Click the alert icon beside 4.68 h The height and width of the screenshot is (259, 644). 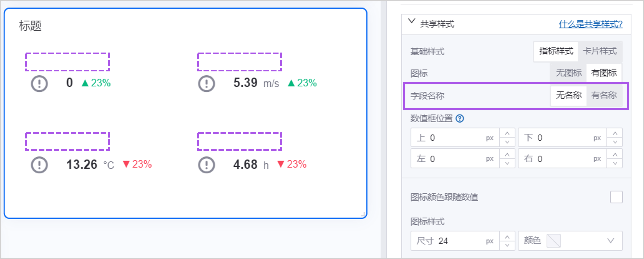click(x=207, y=165)
